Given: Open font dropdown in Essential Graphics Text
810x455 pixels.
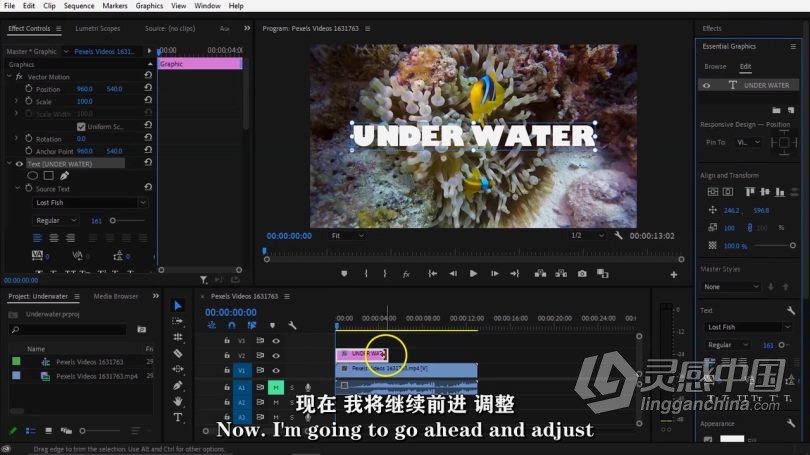Looking at the screenshot, I should pyautogui.click(x=748, y=327).
